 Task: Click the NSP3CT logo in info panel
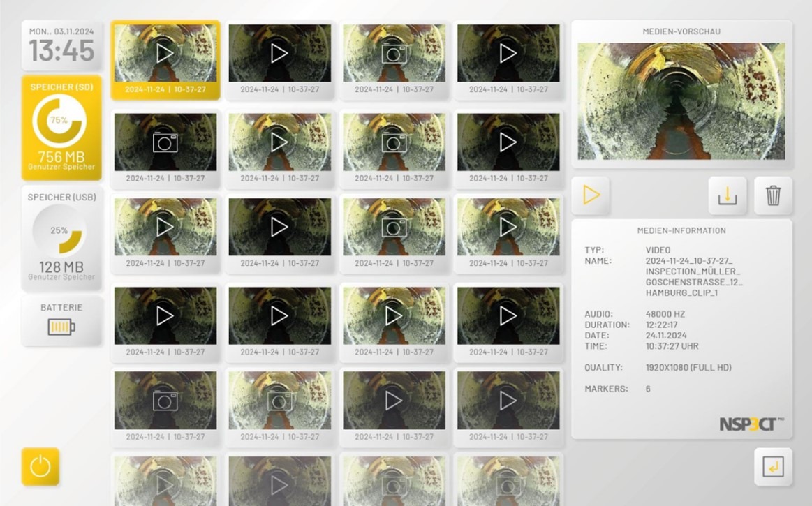[751, 424]
